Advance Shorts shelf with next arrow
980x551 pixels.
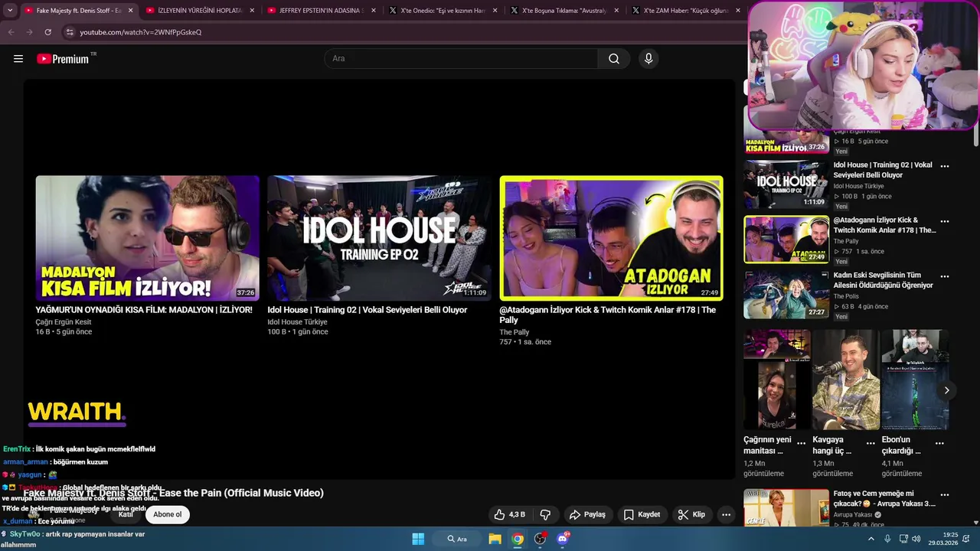click(946, 390)
